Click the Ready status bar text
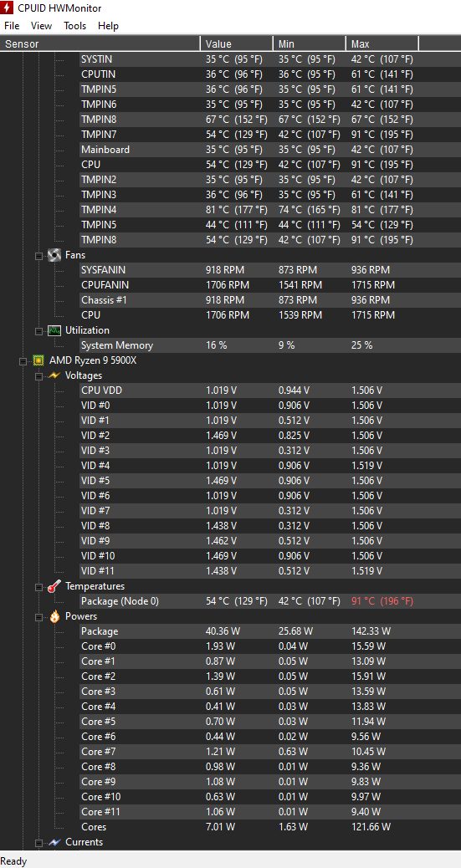 [x=14, y=861]
